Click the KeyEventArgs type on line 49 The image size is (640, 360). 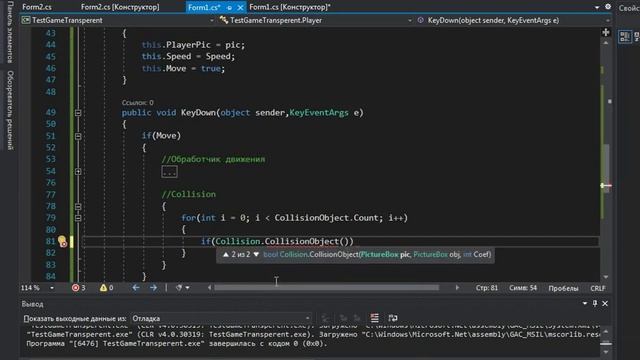[319, 113]
